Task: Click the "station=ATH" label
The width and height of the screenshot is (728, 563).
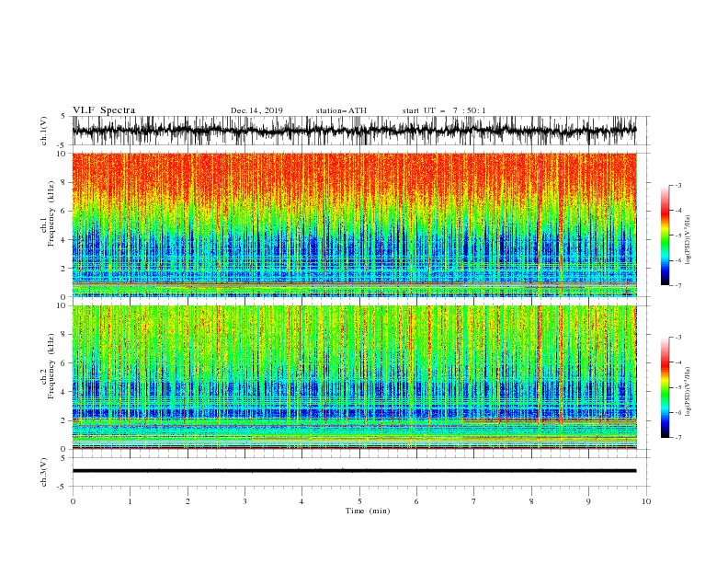Action: (x=341, y=110)
